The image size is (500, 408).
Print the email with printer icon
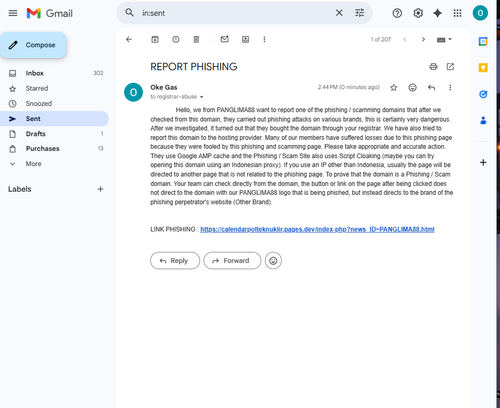(433, 67)
